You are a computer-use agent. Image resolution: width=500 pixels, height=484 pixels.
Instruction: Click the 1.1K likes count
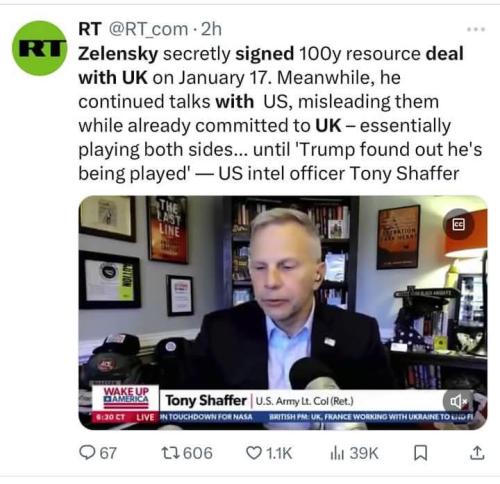tap(279, 453)
